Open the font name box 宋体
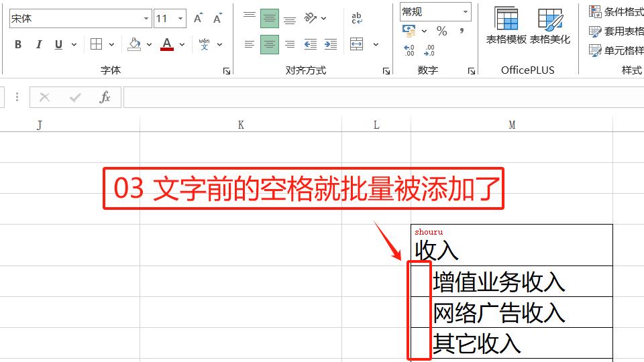 (x=80, y=19)
